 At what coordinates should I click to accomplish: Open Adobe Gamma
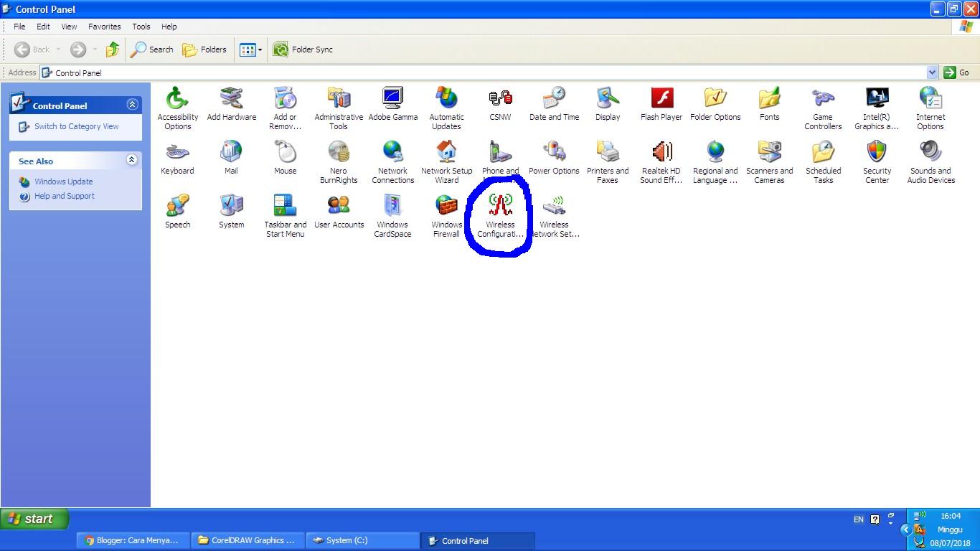[392, 100]
